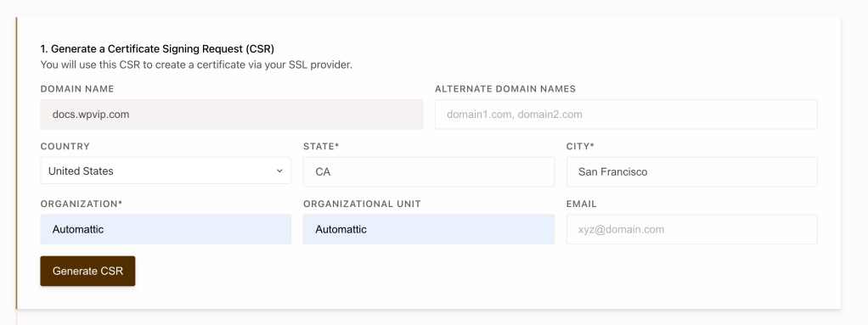Select the docs.wpvip.com Domain Name field
This screenshot has width=868, height=325.
click(x=231, y=115)
